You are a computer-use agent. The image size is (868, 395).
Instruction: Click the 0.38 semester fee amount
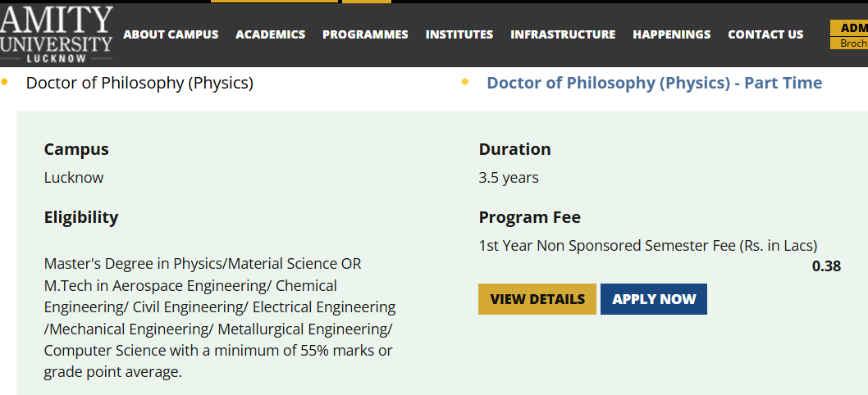[x=826, y=266]
